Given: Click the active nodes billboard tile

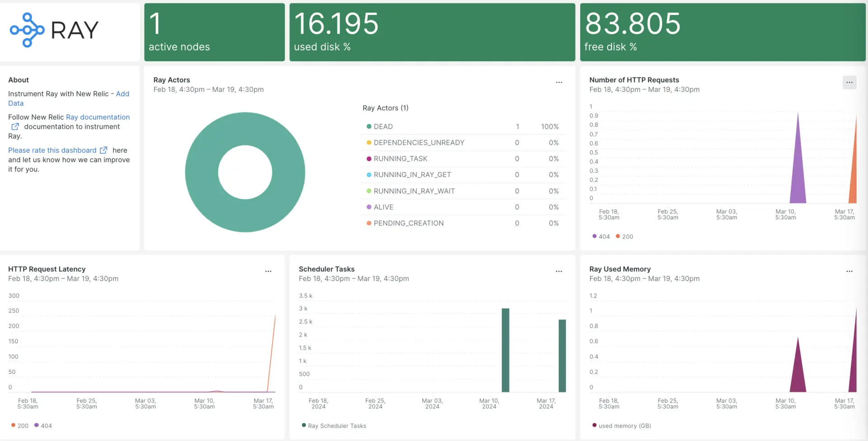Looking at the screenshot, I should (214, 32).
